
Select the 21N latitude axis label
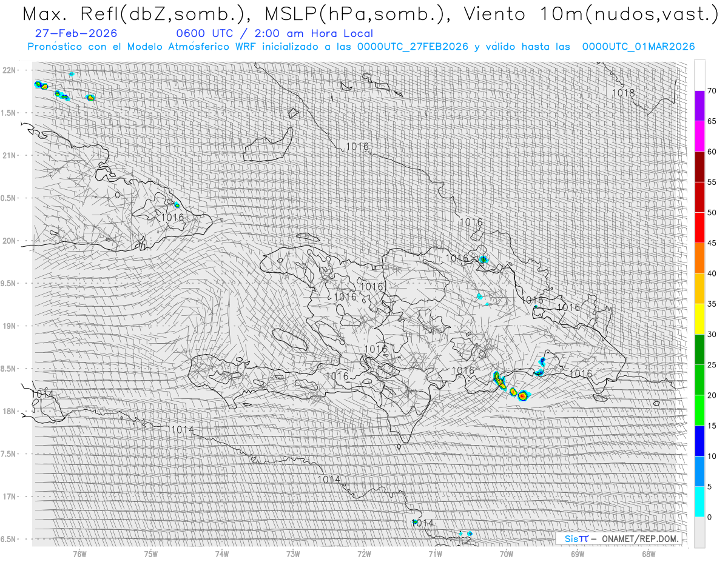pyautogui.click(x=10, y=156)
